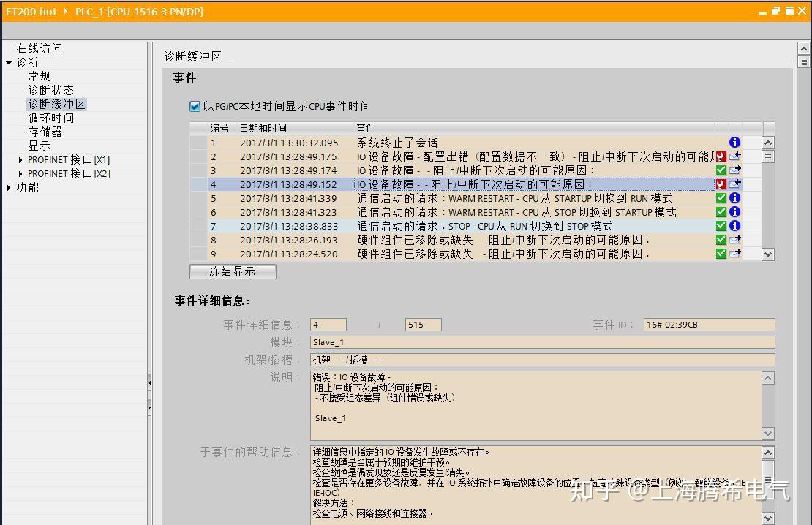This screenshot has height=525, width=812.
Task: Click the green checkmark icon on row 3
Action: (721, 170)
